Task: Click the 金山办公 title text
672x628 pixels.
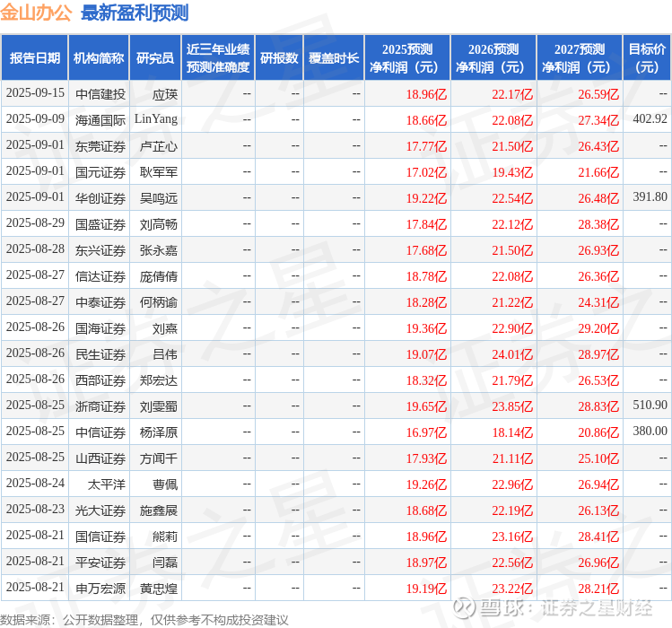Action: pyautogui.click(x=36, y=13)
